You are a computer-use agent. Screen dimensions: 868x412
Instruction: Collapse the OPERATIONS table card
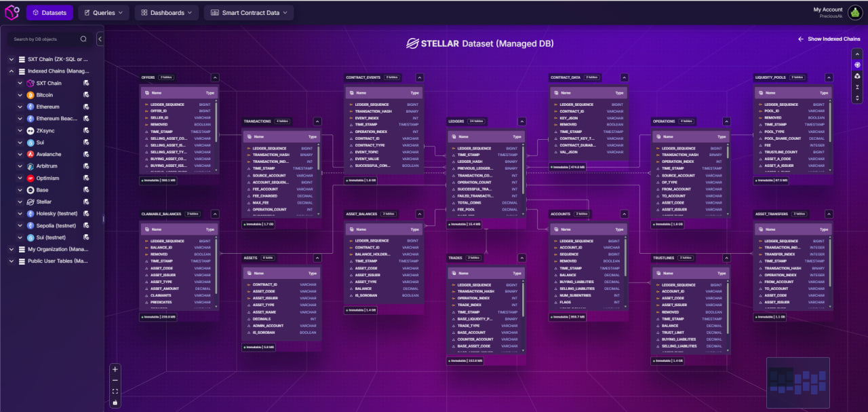(x=726, y=121)
